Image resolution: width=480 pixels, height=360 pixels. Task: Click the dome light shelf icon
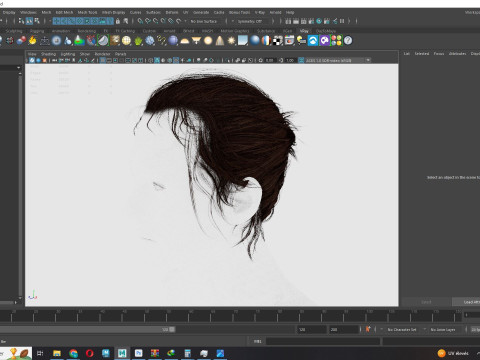184,41
